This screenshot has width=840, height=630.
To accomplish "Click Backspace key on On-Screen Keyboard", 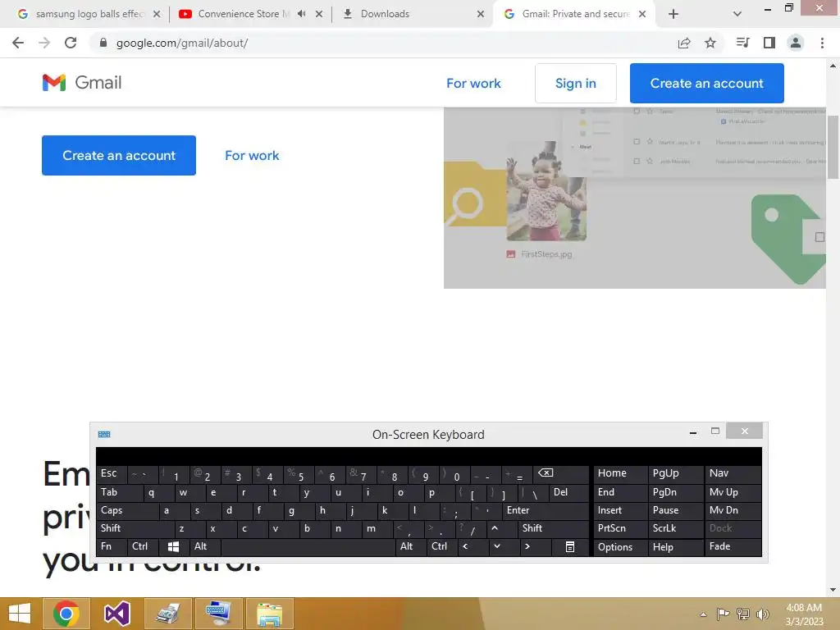I will pos(561,473).
